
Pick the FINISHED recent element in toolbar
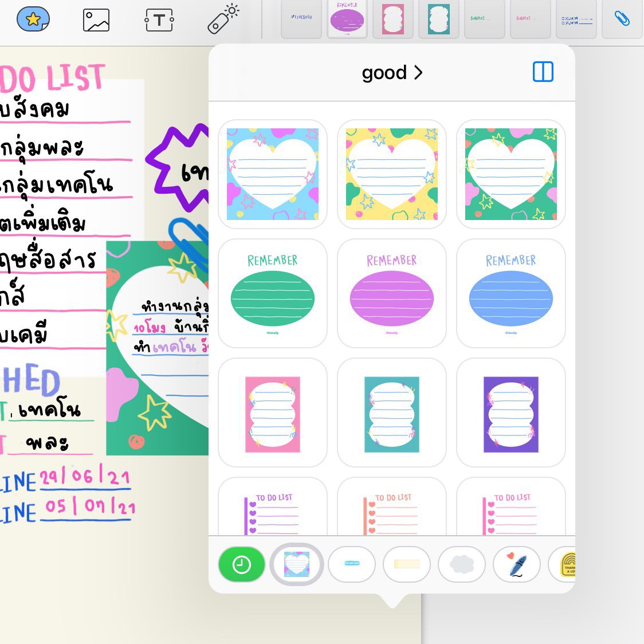301,19
